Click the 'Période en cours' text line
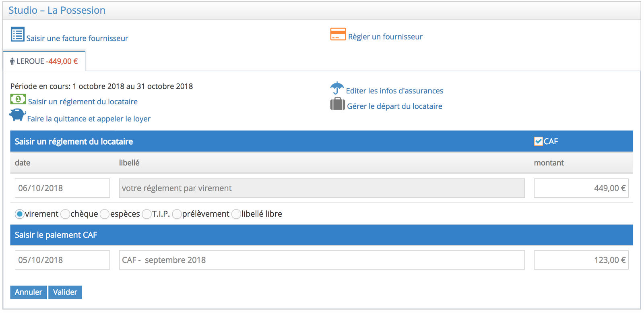 [x=101, y=86]
